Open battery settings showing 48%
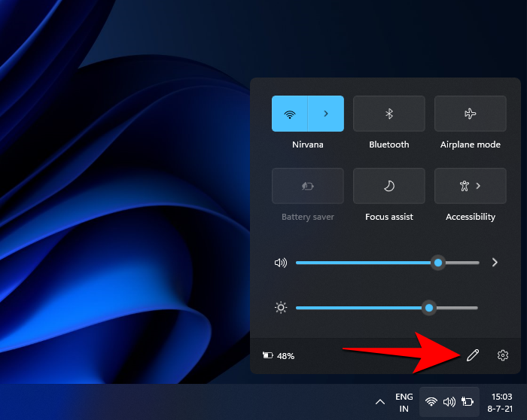The width and height of the screenshot is (527, 420). tap(279, 355)
